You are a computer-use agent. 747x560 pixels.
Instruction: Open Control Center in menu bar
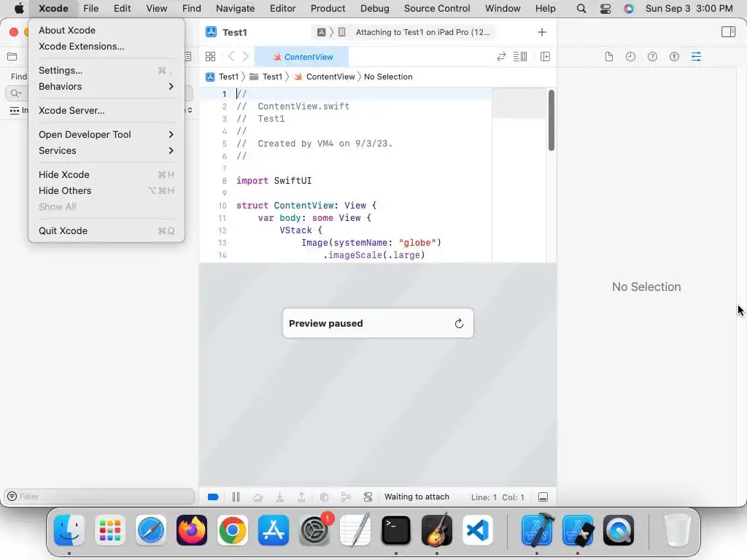tap(605, 9)
